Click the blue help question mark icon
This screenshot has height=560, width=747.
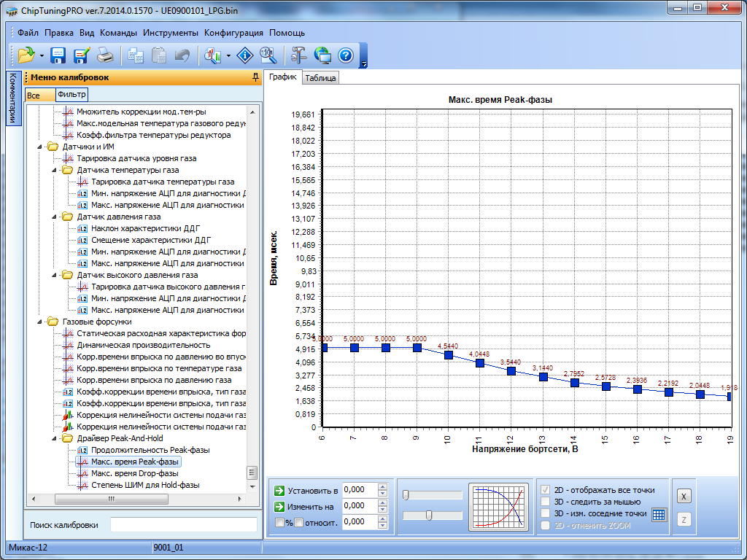pos(346,55)
